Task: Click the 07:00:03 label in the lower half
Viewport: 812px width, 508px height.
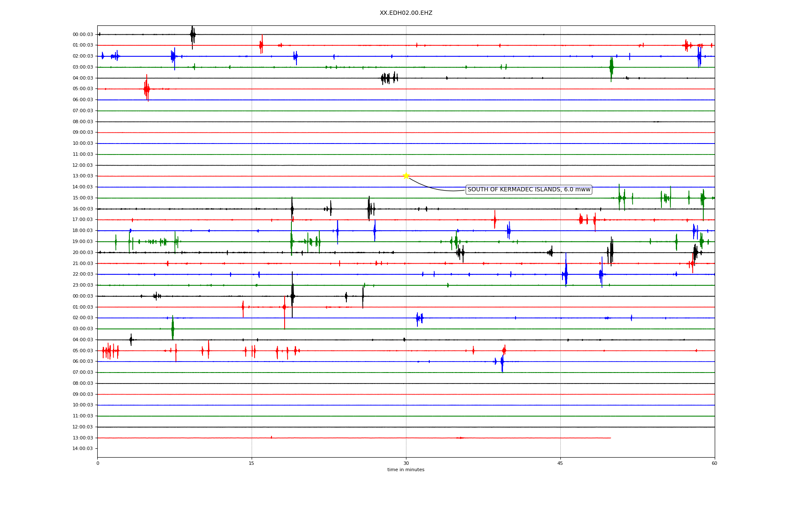Action: click(x=82, y=373)
